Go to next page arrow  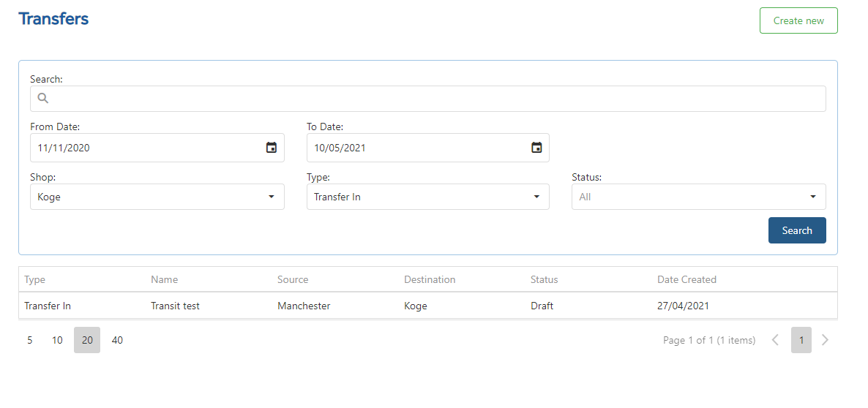(825, 340)
